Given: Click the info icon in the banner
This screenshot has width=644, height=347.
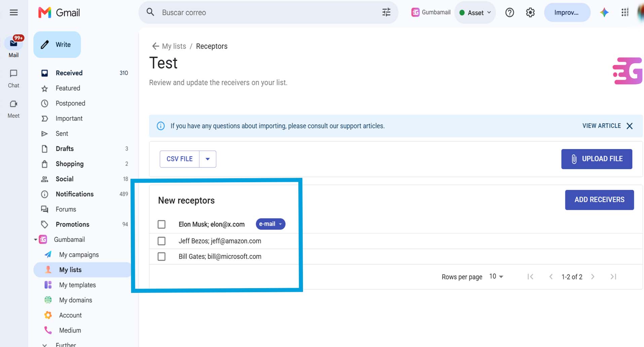Looking at the screenshot, I should 161,126.
